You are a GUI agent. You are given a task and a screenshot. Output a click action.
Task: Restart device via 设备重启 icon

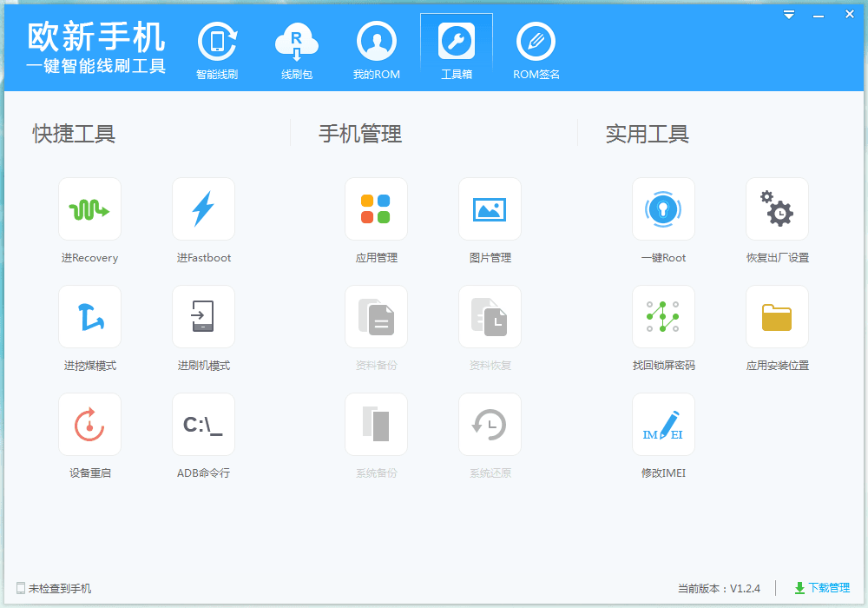click(89, 425)
